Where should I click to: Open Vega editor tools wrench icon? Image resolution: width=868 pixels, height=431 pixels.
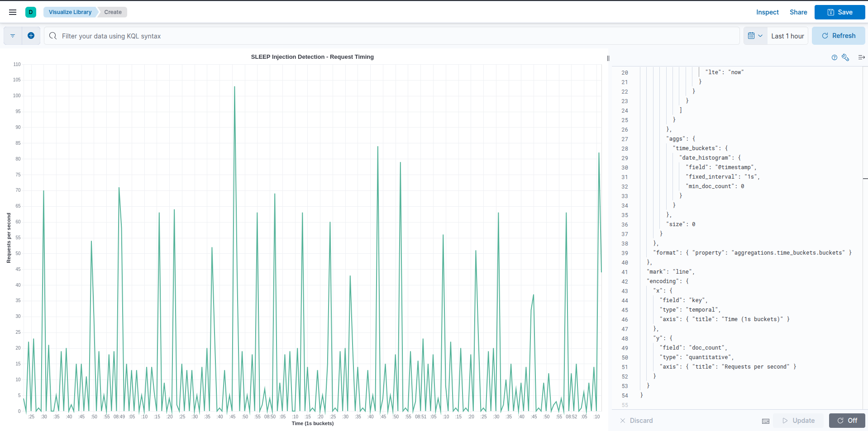845,57
